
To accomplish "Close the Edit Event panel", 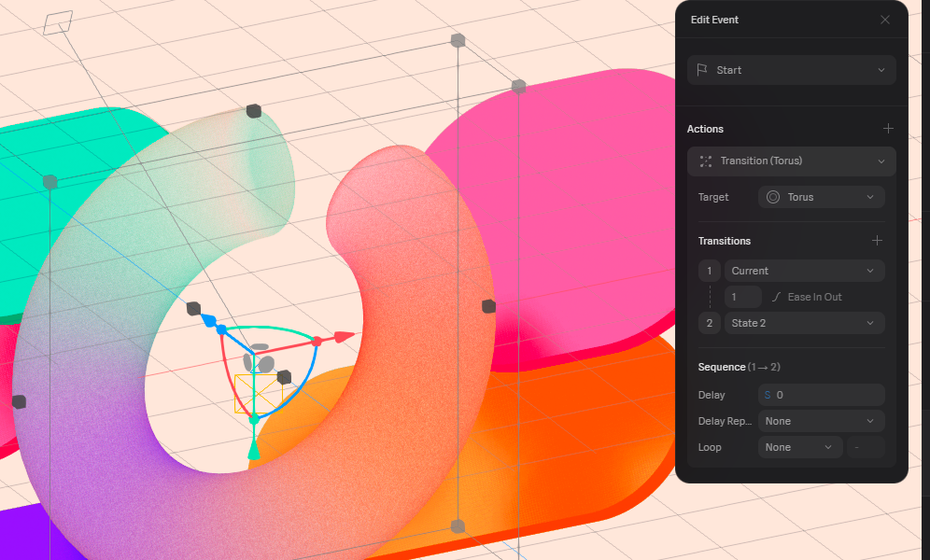I will point(885,20).
